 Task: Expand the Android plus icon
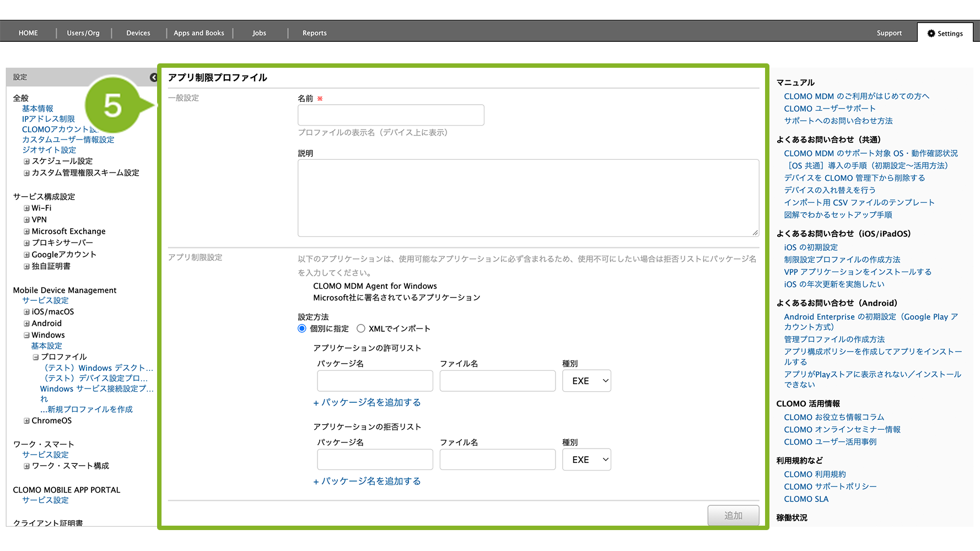26,323
